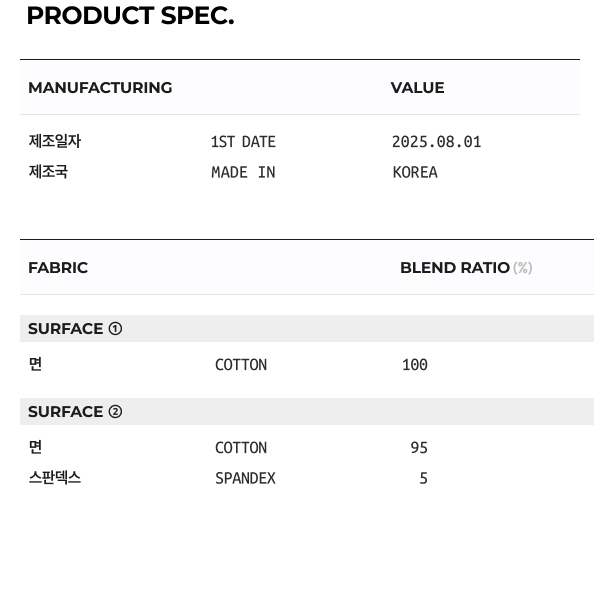The width and height of the screenshot is (600, 598).
Task: Click the circled number one icon
Action: click(x=115, y=329)
